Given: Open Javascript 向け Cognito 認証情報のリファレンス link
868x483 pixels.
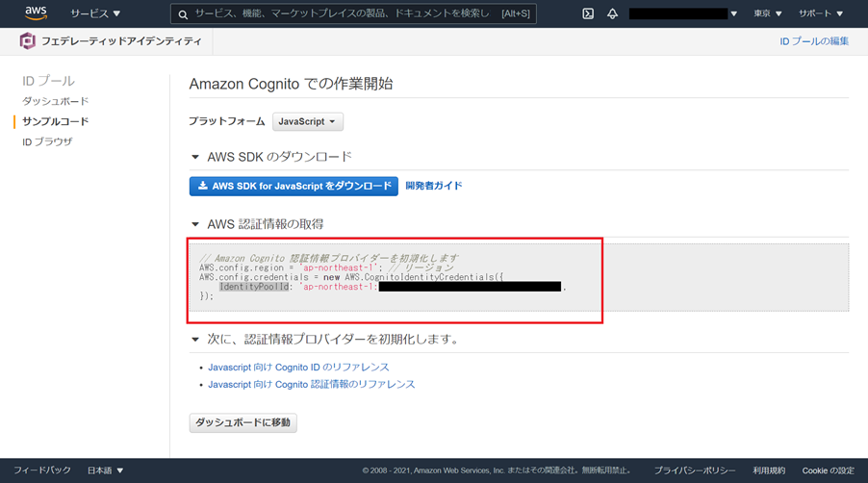Looking at the screenshot, I should 311,384.
